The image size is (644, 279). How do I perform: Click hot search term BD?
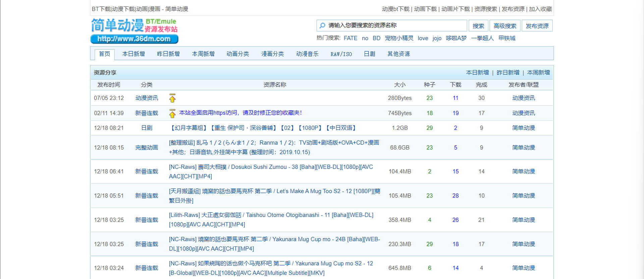[x=376, y=38]
